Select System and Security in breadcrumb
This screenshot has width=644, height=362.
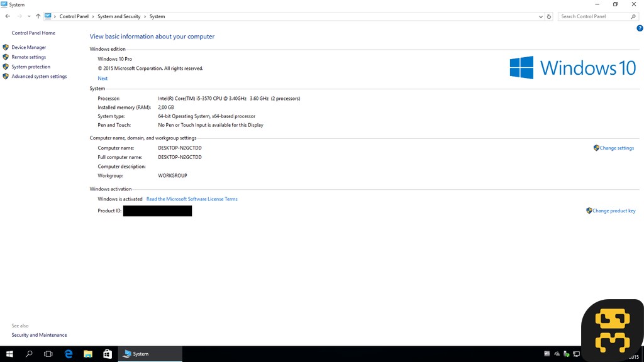tap(119, 16)
